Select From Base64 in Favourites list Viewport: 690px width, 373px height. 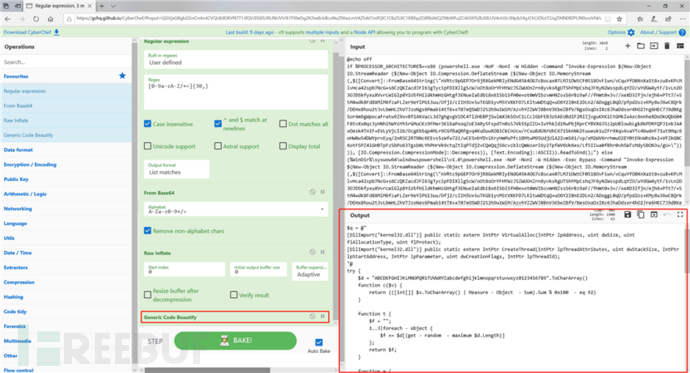click(x=66, y=106)
